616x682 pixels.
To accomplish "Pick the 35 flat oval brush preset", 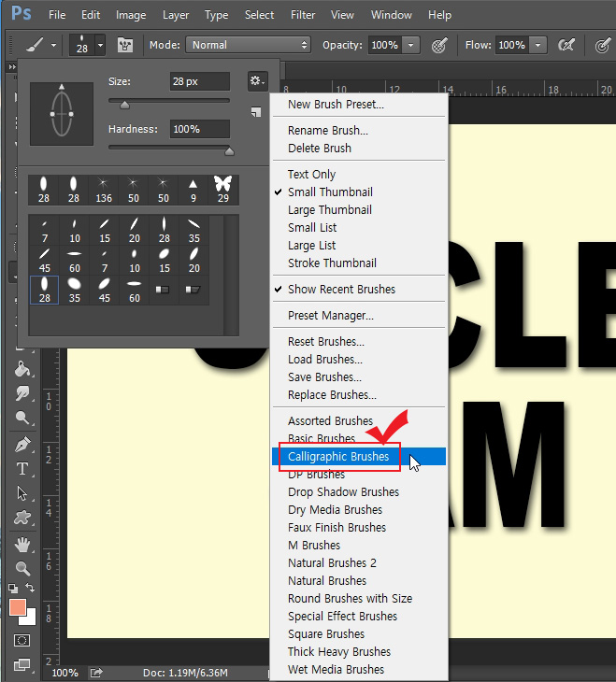I will coord(75,291).
